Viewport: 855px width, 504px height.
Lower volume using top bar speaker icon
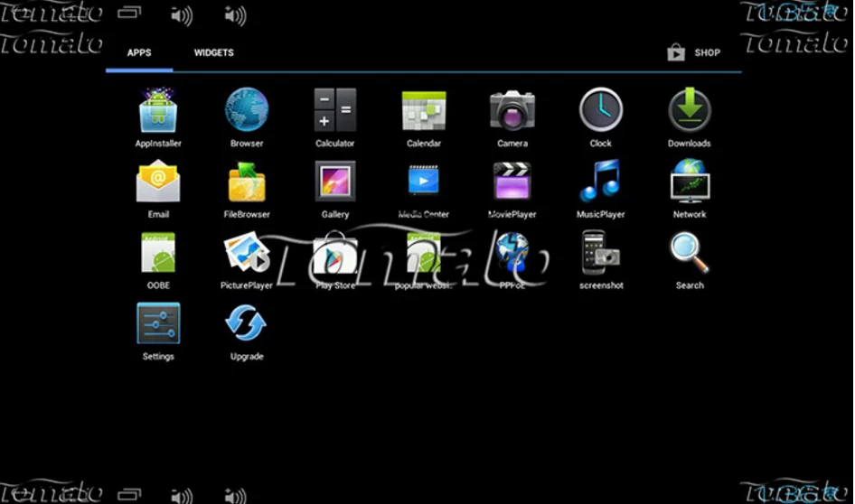[182, 15]
